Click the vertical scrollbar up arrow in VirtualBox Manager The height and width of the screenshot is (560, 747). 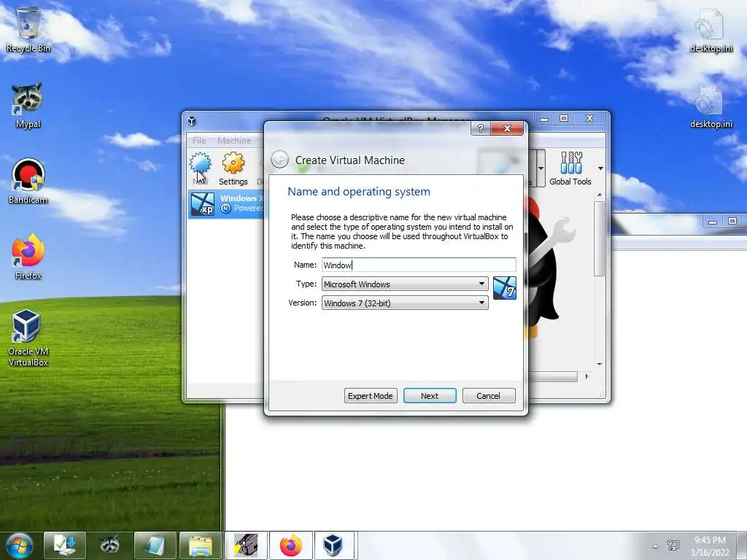click(x=600, y=195)
